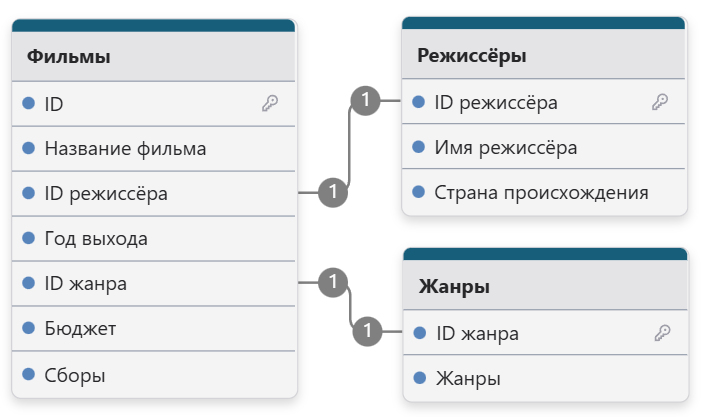Click the relationship marker 1 beside Фильмы ID жанра
Screen dimensions: 702x417
pos(333,282)
